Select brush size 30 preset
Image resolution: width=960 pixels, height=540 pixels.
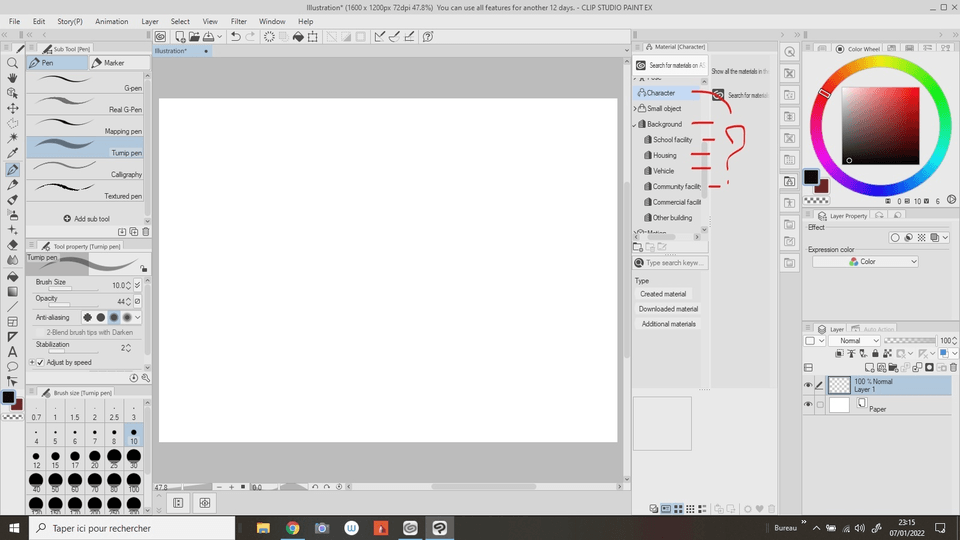133,458
